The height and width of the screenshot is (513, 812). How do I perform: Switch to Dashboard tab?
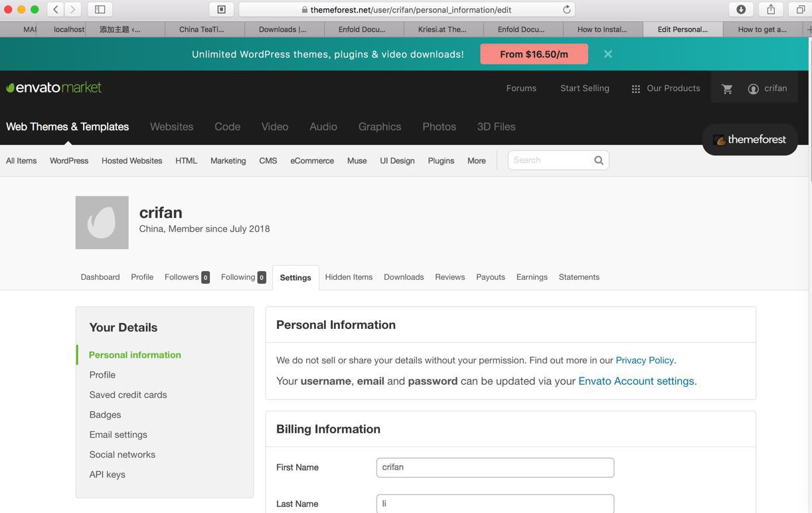[100, 277]
